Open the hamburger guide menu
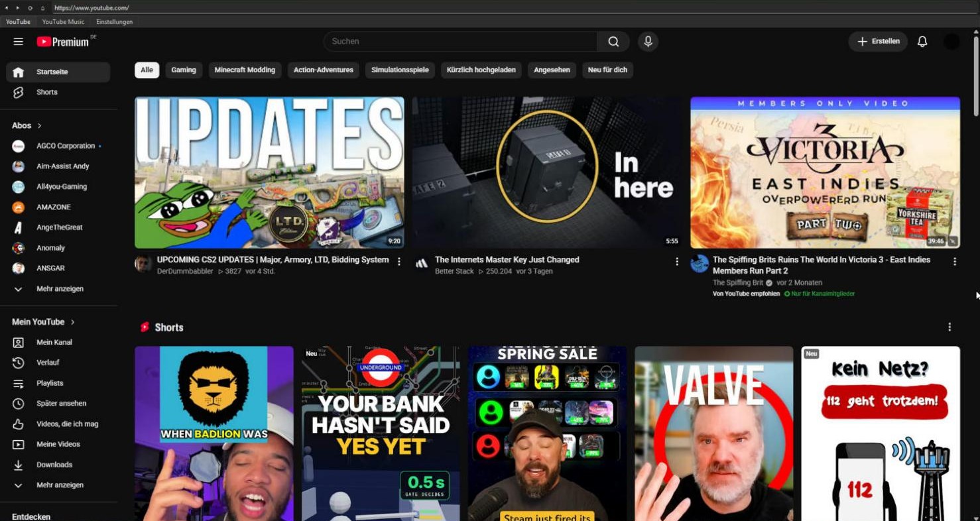The width and height of the screenshot is (980, 521). [x=19, y=42]
